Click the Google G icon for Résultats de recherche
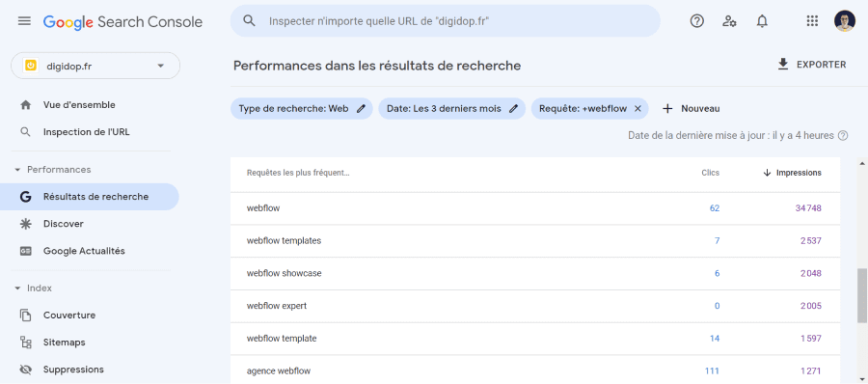868x384 pixels. (25, 197)
